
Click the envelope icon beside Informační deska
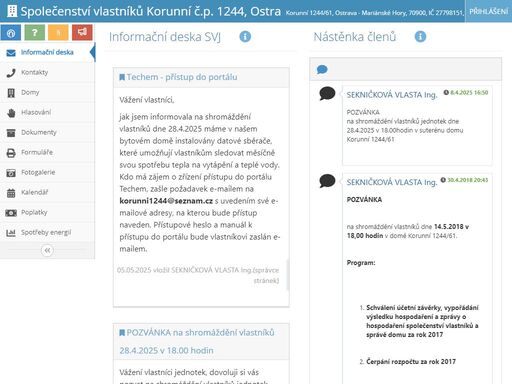pos(11,53)
